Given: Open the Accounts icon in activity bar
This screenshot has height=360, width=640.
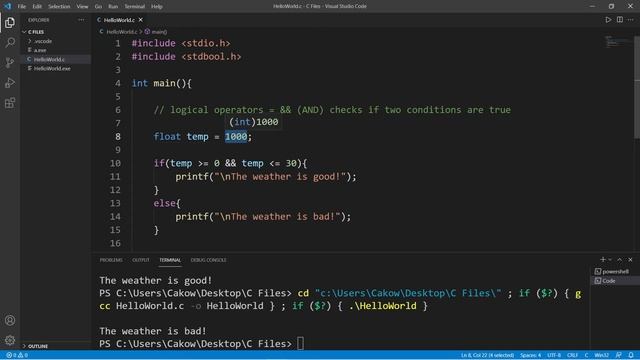Looking at the screenshot, I should 10,320.
